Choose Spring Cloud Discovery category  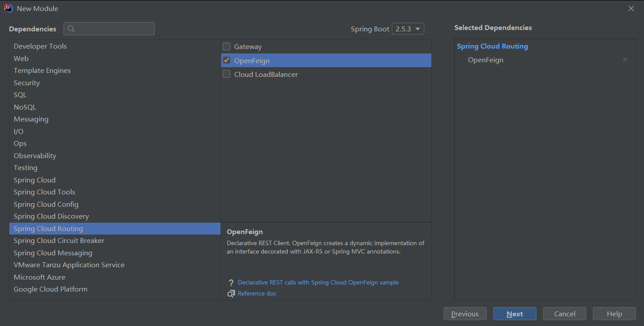[x=115, y=216]
